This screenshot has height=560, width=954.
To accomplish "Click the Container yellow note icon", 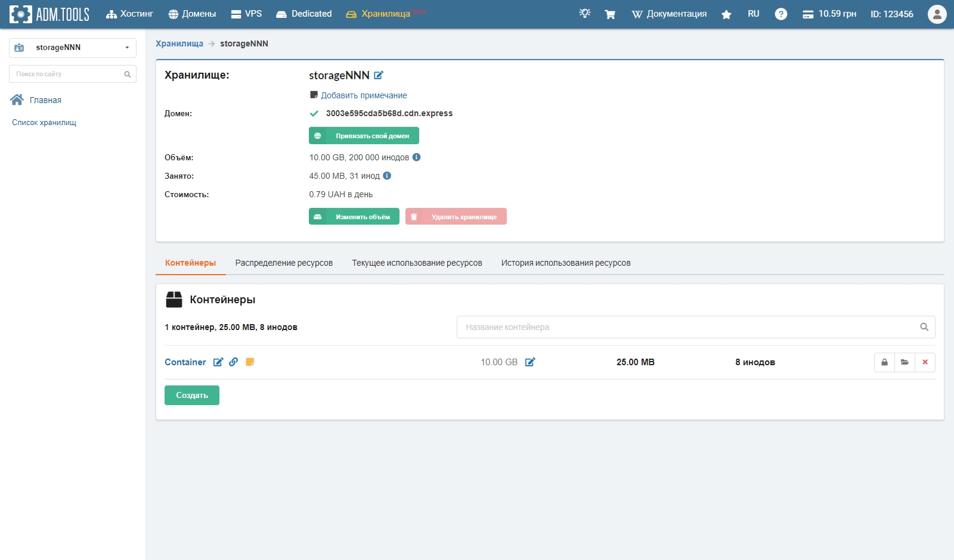I will 250,362.
